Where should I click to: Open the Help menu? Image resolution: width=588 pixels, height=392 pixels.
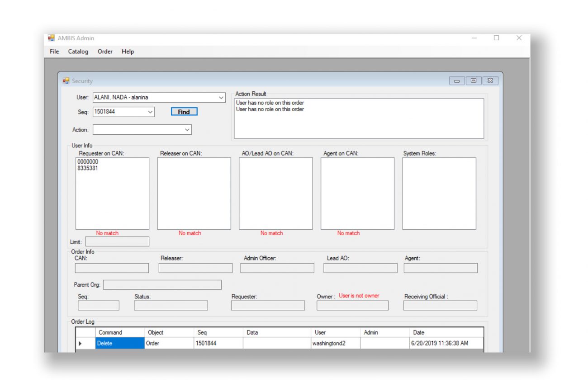128,52
